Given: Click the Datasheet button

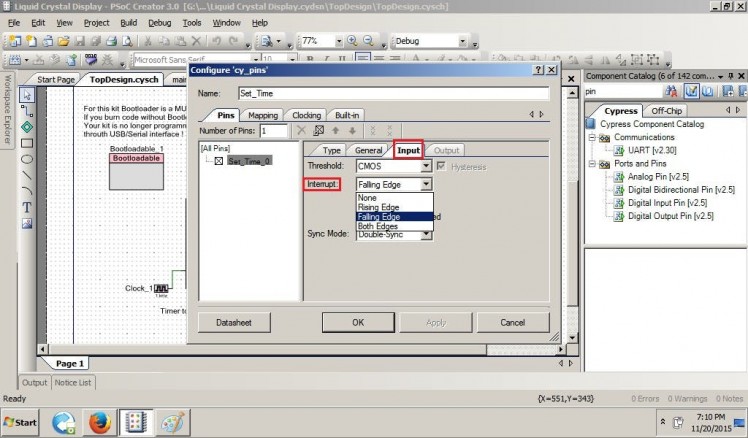Looking at the screenshot, I should tap(234, 323).
